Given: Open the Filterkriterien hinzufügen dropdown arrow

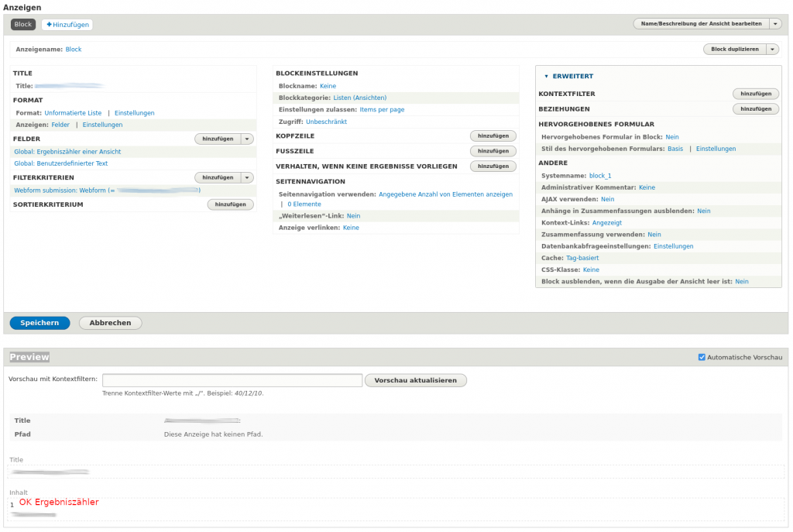Looking at the screenshot, I should tap(247, 178).
